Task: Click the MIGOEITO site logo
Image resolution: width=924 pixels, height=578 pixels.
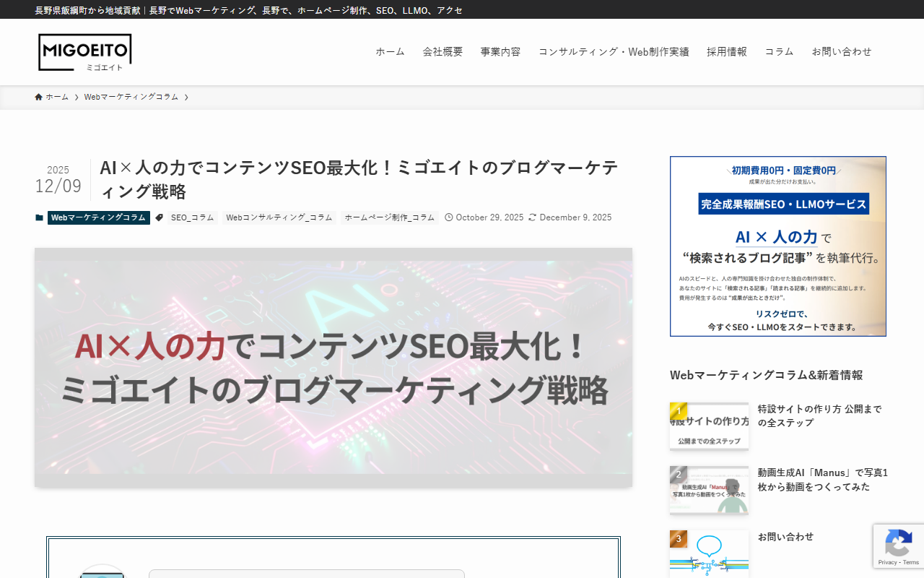Action: click(85, 52)
